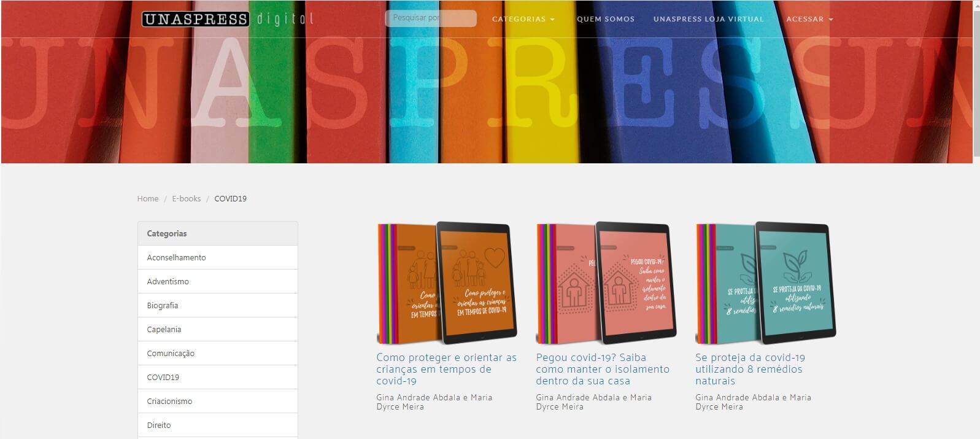Open E-books breadcrumb link

pos(187,199)
